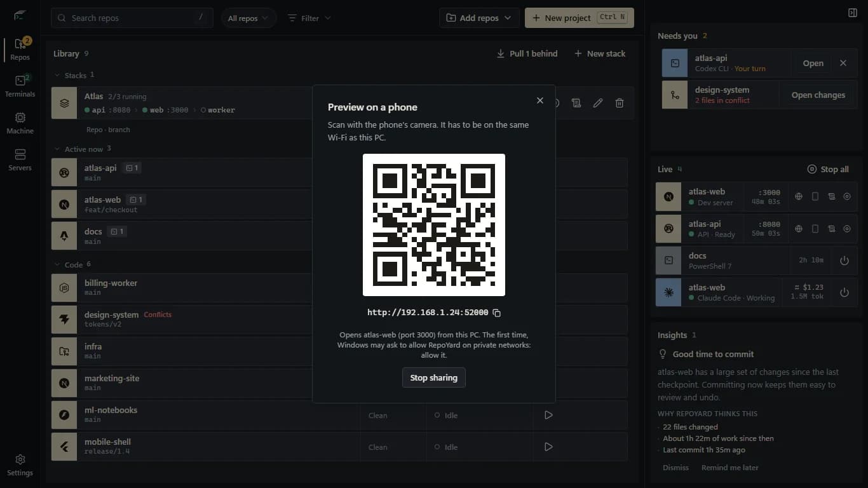
Task: Focus the Search repos field
Action: click(x=132, y=18)
